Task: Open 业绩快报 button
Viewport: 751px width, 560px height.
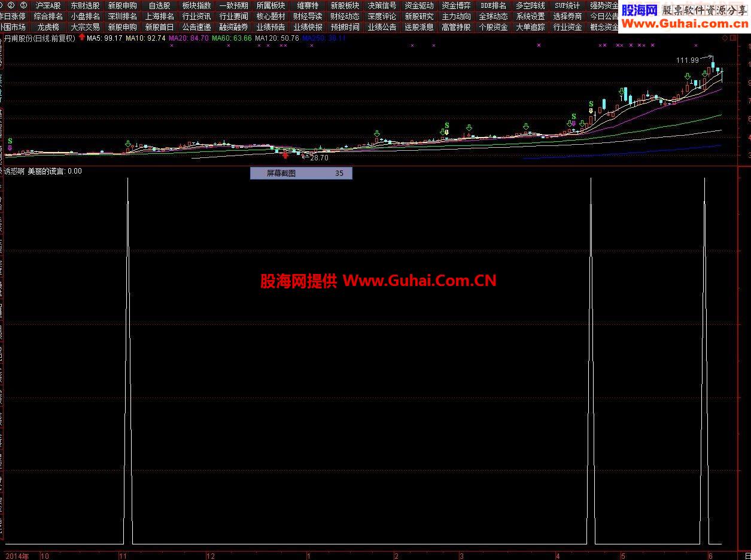Action: 308,27
